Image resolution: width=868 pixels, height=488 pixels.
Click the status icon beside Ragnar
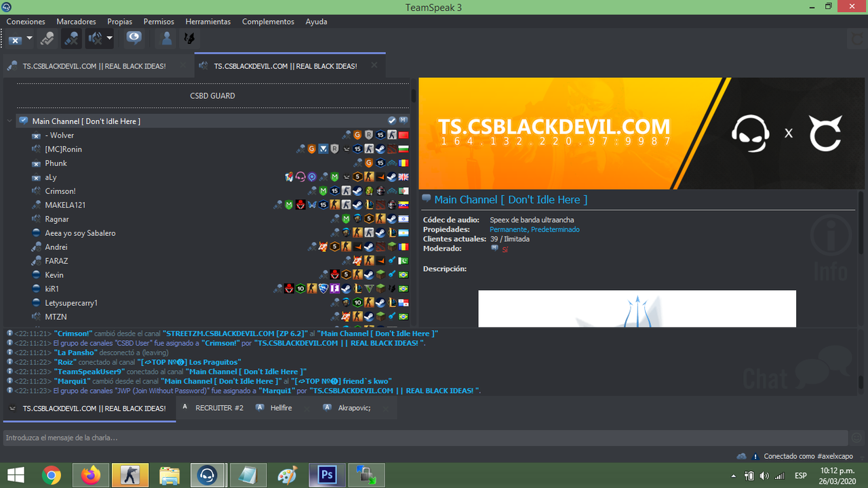pyautogui.click(x=37, y=219)
